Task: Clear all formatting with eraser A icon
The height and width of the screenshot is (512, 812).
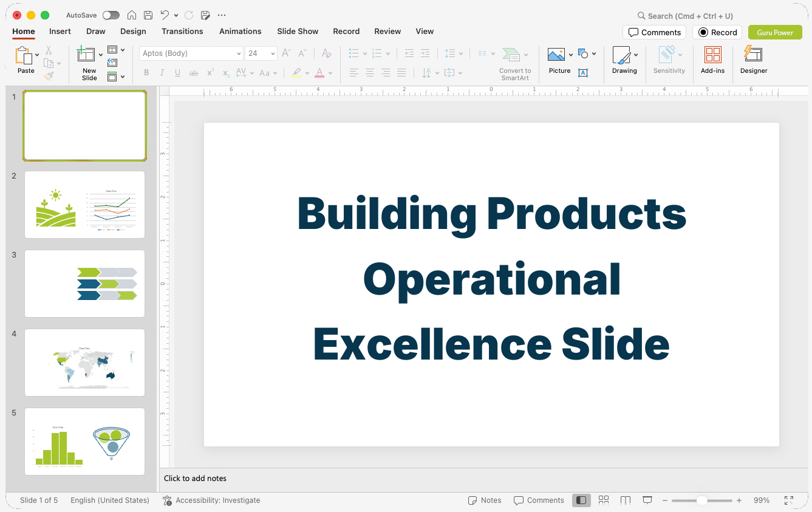Action: coord(327,53)
